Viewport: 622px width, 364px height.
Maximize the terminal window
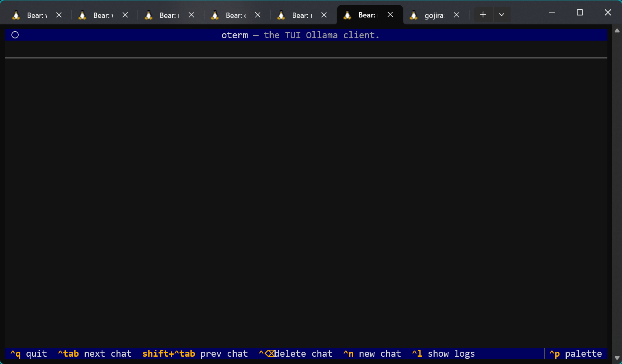(x=580, y=13)
